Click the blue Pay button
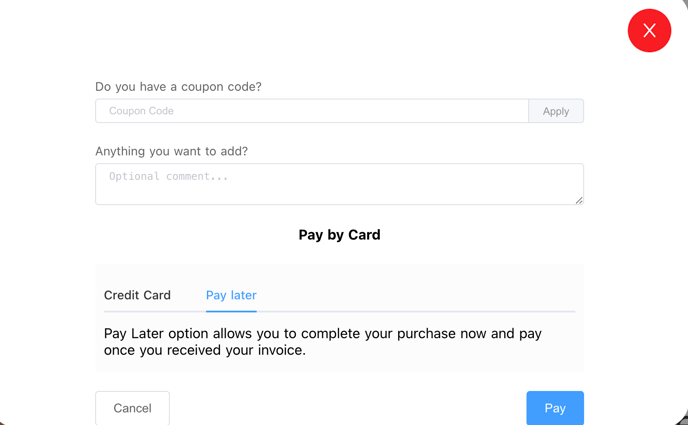Image resolution: width=688 pixels, height=425 pixels. 555,408
